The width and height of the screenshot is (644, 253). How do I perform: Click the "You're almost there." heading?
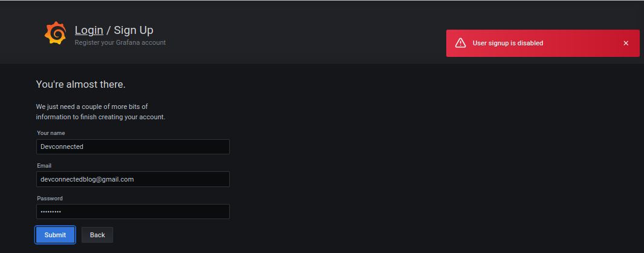(80, 84)
